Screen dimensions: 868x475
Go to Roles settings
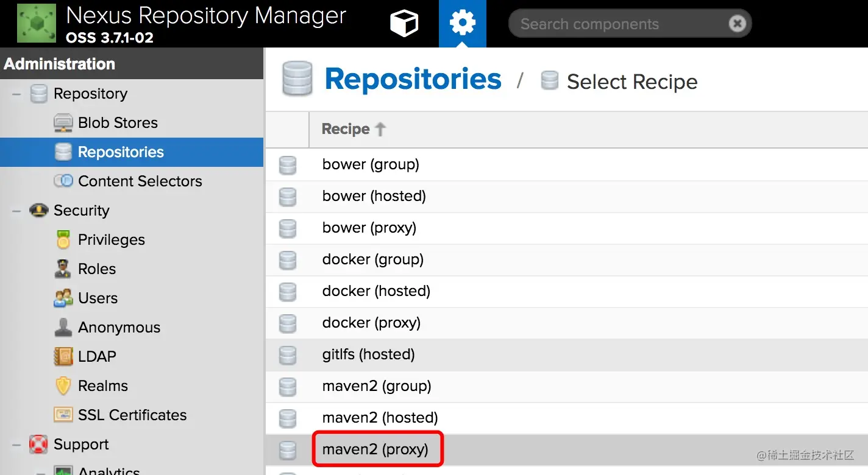(x=96, y=269)
